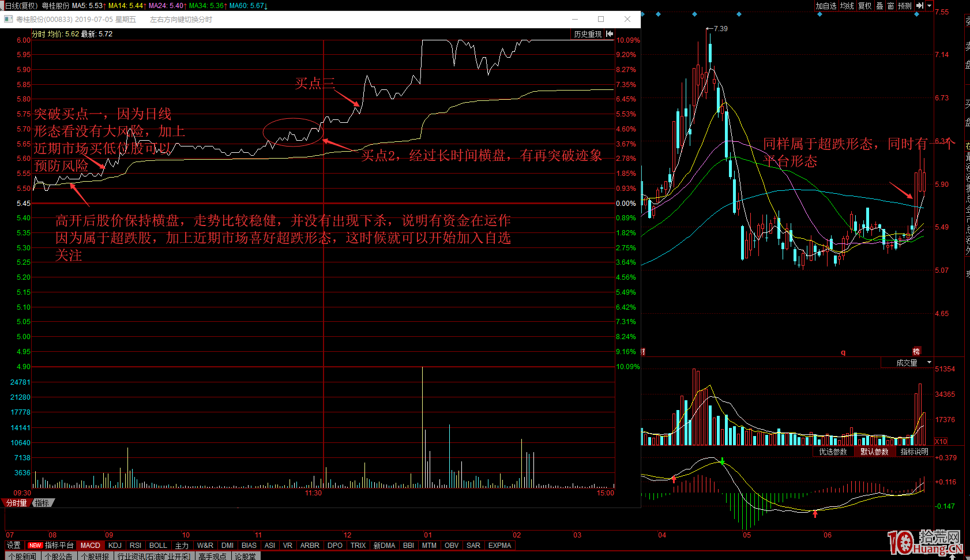Minimize the intraday 粤桂股份 window
Image resolution: width=970 pixels, height=560 pixels.
tap(575, 19)
